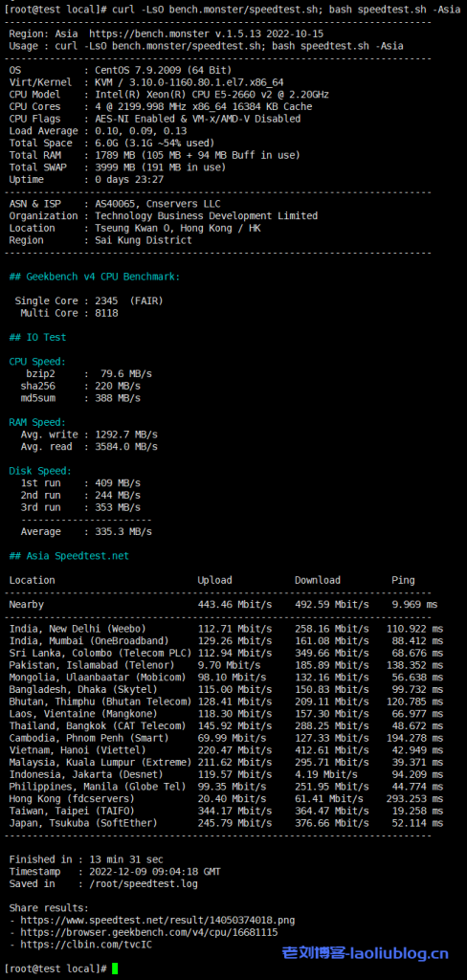
Task: Click the 2nd run 244 MB/s disk speed
Action: coord(118,495)
